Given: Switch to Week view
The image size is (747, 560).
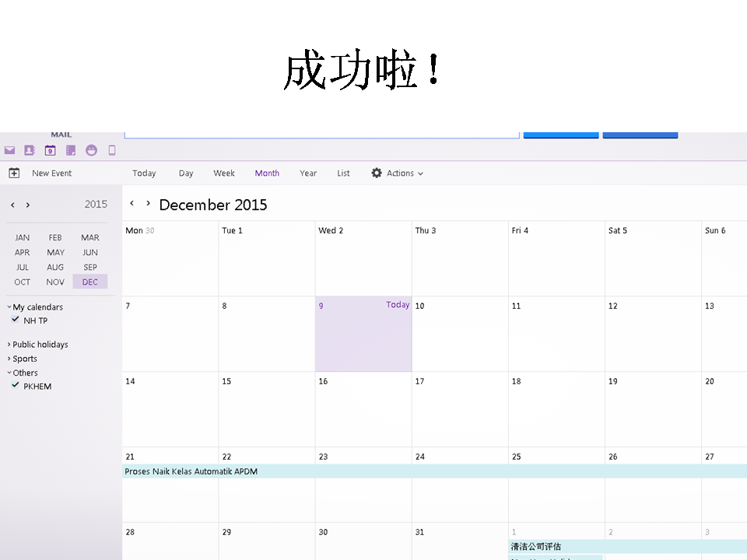Looking at the screenshot, I should click(224, 173).
